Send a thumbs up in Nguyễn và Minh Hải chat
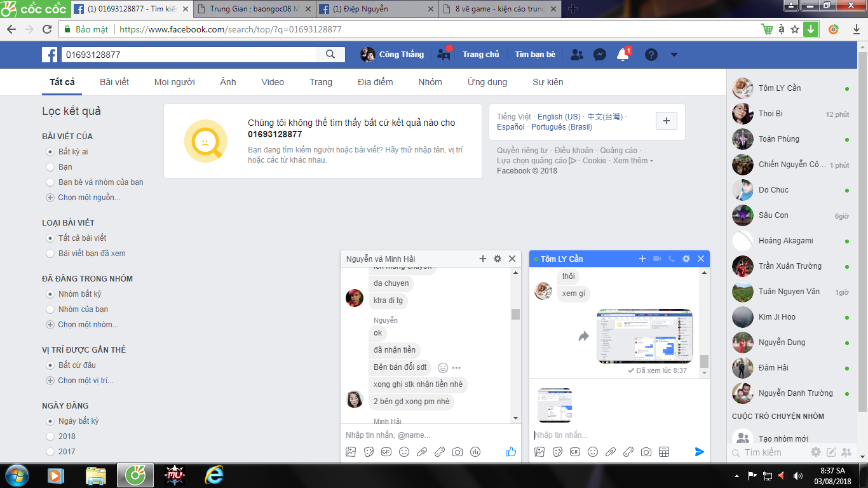The image size is (868, 488). [x=510, y=451]
